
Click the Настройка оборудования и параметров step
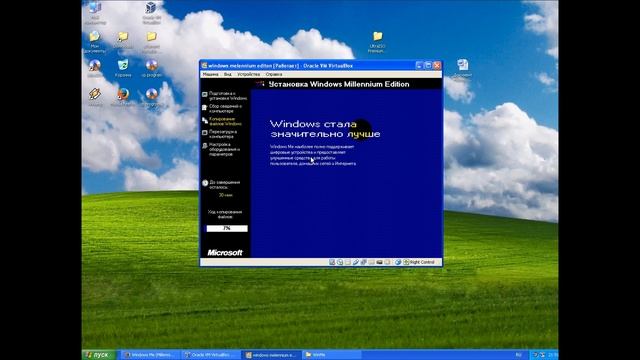[221, 149]
